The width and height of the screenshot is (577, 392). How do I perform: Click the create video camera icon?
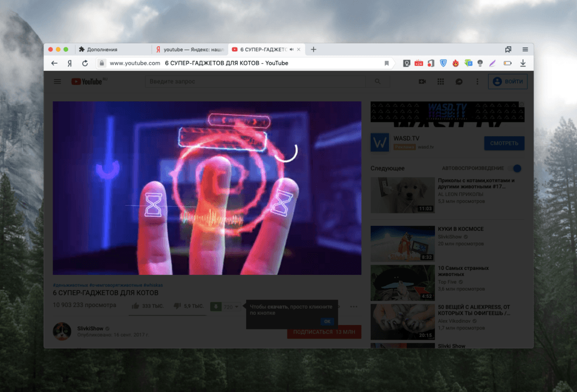click(x=423, y=82)
